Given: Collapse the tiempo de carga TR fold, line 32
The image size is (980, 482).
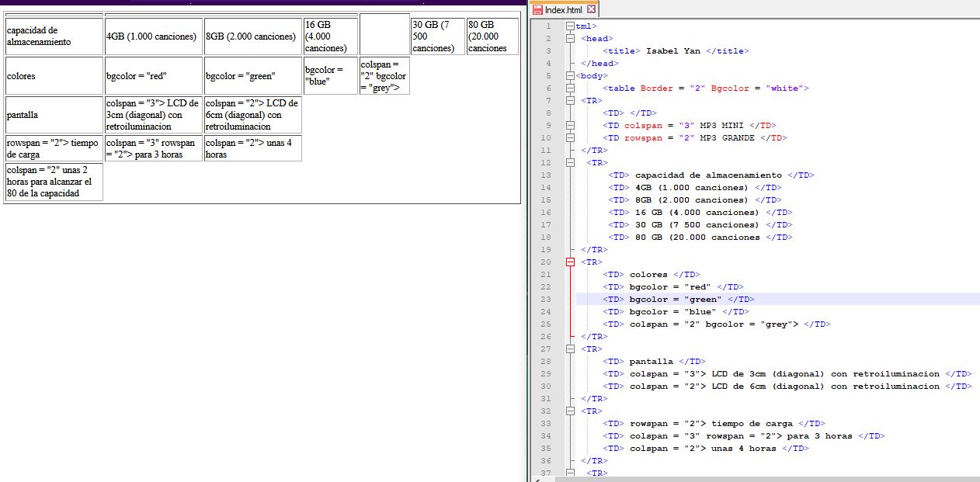Looking at the screenshot, I should (571, 411).
